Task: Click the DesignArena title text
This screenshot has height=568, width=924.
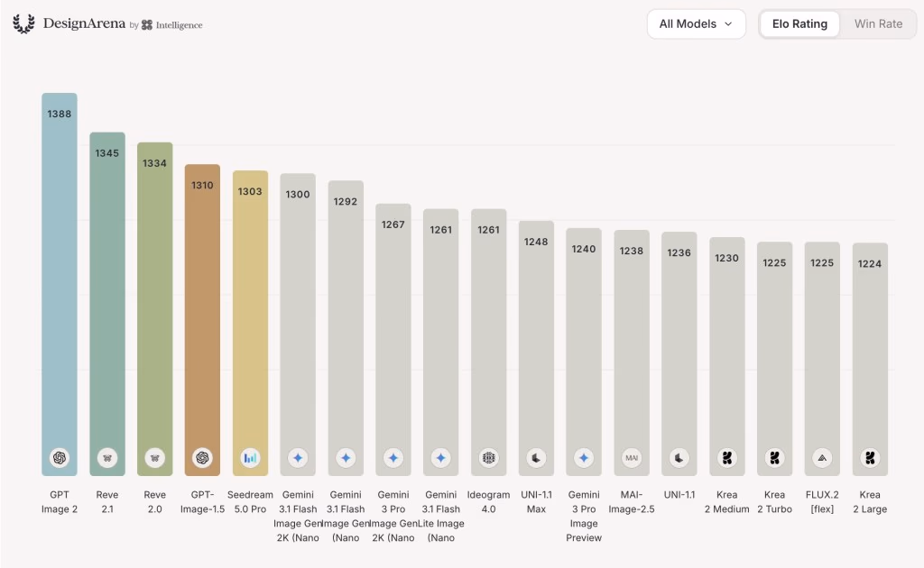Action: point(84,23)
